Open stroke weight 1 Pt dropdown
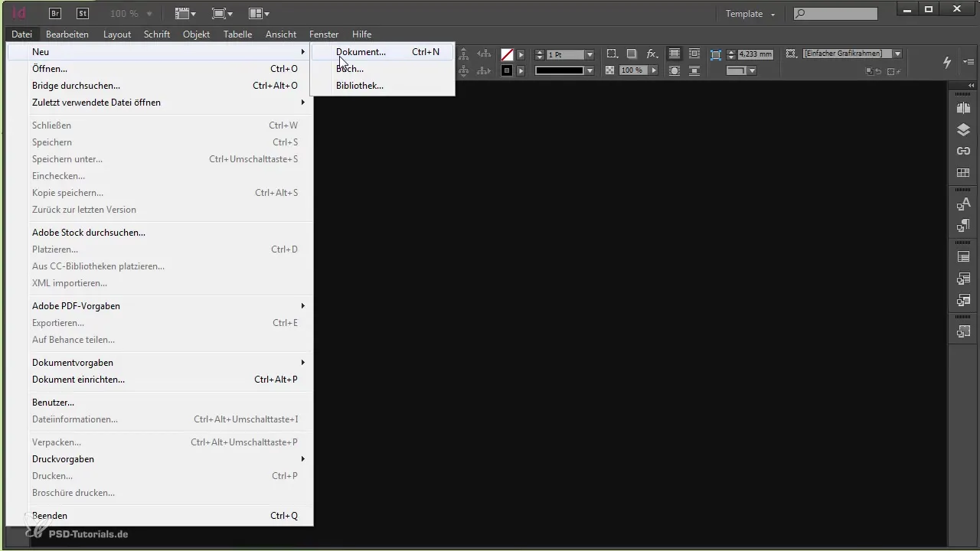 590,55
